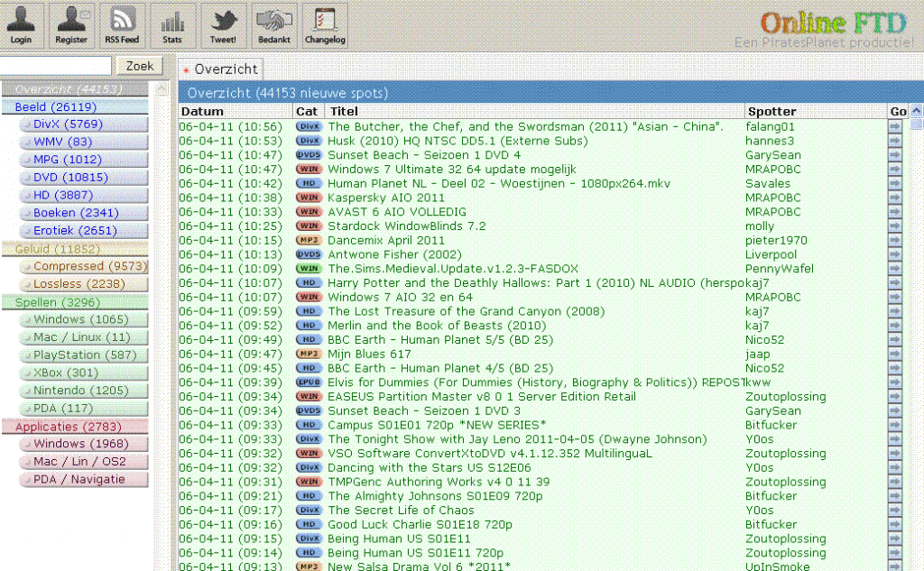Click Go arrow for Husk (2010) row
This screenshot has height=571, width=924.
tap(895, 141)
